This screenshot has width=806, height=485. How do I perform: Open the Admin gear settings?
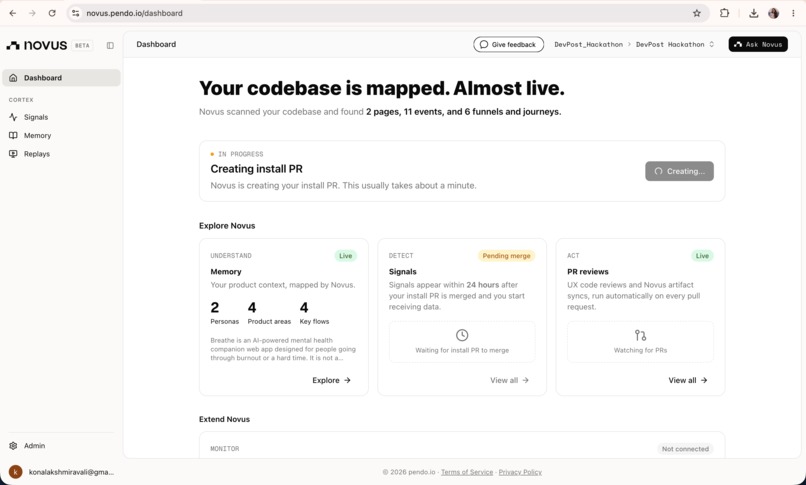pos(13,445)
